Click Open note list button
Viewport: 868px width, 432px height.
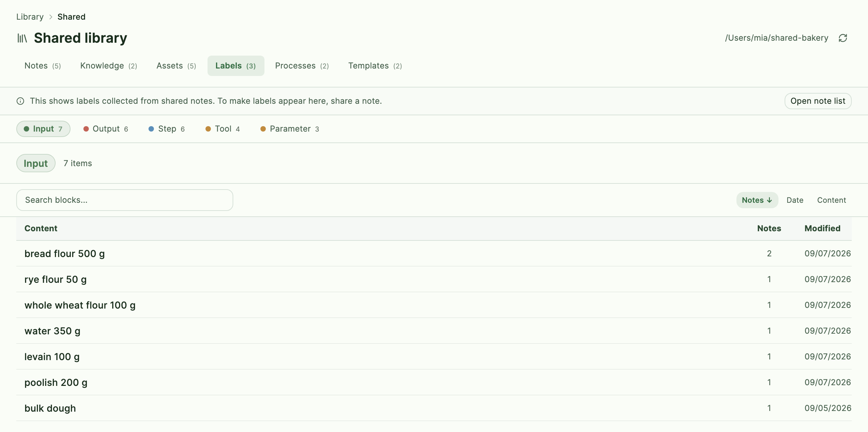818,101
